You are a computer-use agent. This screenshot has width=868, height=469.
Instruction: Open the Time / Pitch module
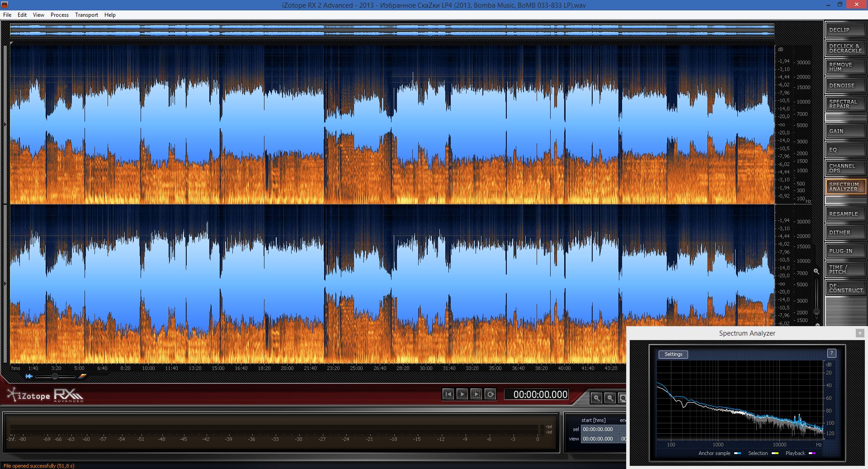click(x=845, y=270)
